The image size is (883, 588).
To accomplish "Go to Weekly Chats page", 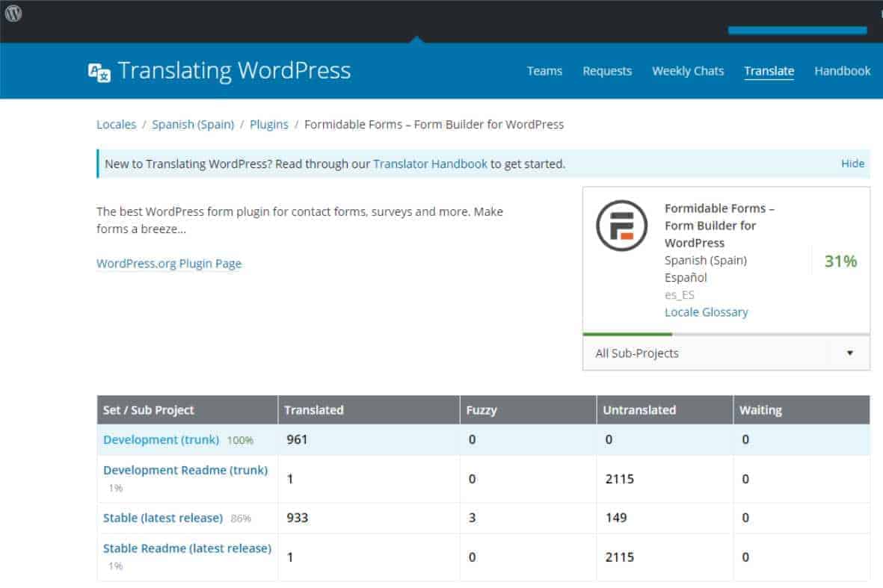I will pos(688,71).
